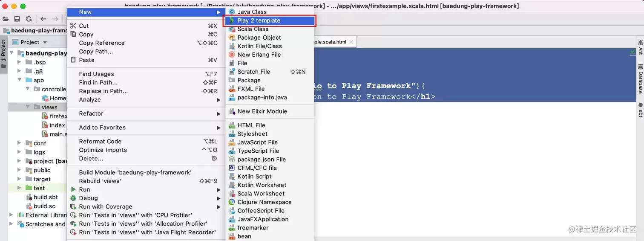Select Paste in context menu
The image size is (644, 241).
pos(146,60)
